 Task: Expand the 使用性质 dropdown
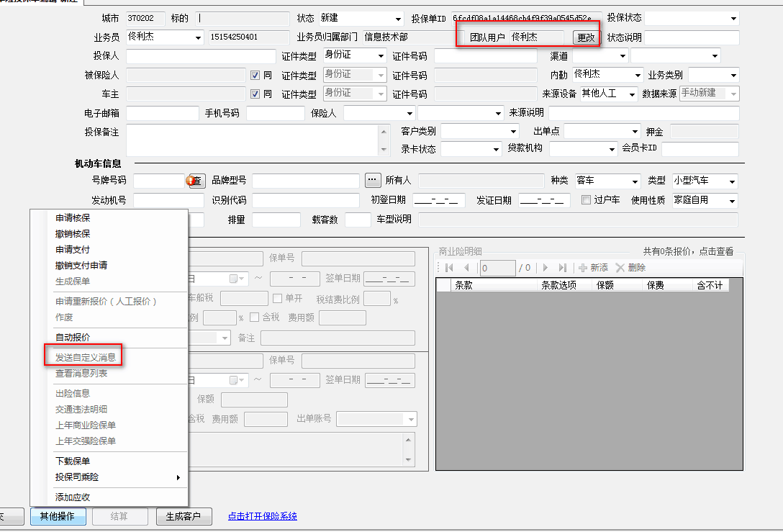coord(732,201)
